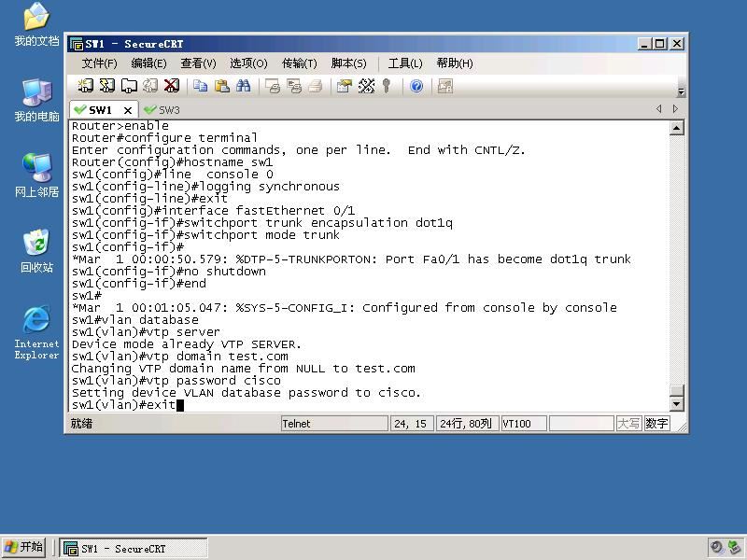Screen dimensions: 747x560
Task: Click the Find binoculars icon
Action: 244,86
